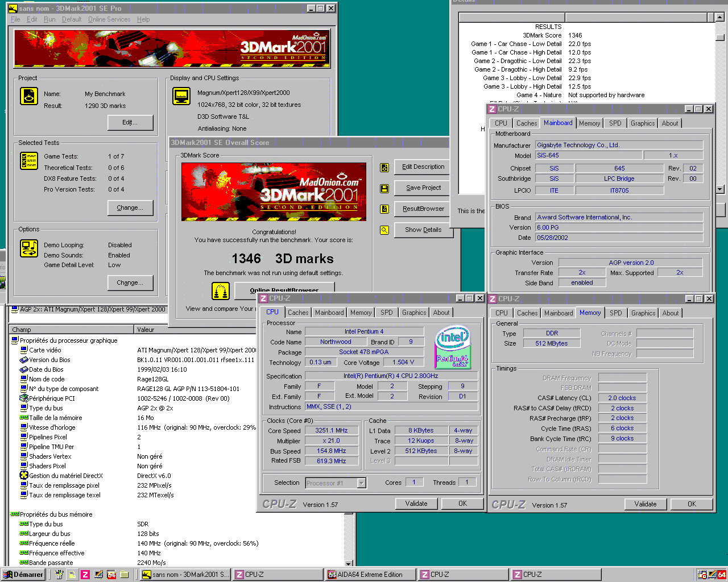Click the Edit... button in Project section
The height and width of the screenshot is (582, 728).
130,123
